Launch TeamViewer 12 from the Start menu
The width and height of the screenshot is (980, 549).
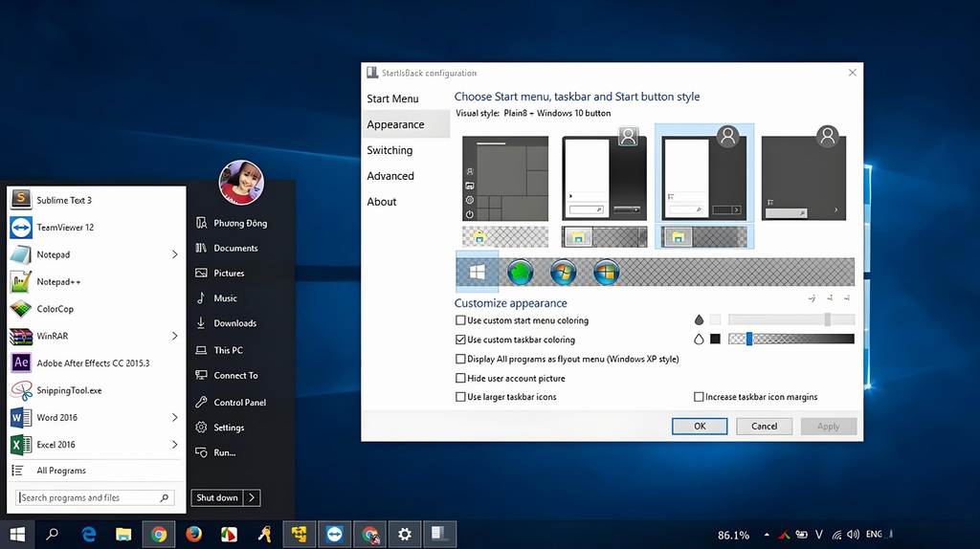65,228
